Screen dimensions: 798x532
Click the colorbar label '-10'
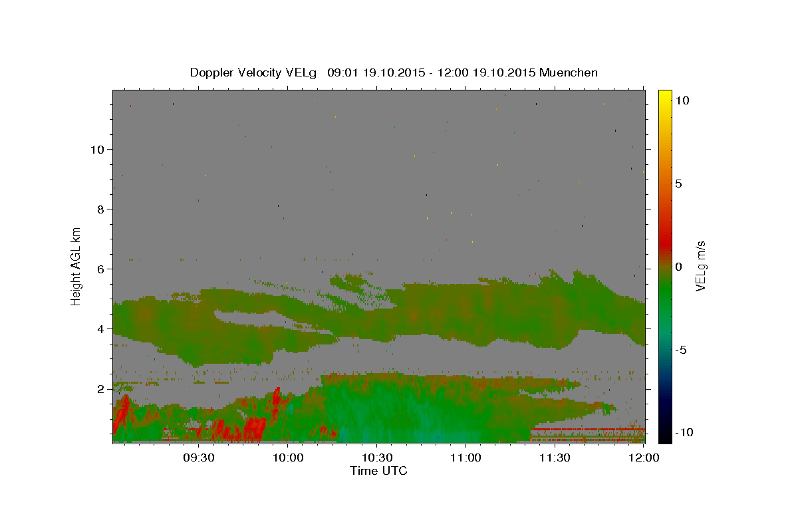(684, 433)
